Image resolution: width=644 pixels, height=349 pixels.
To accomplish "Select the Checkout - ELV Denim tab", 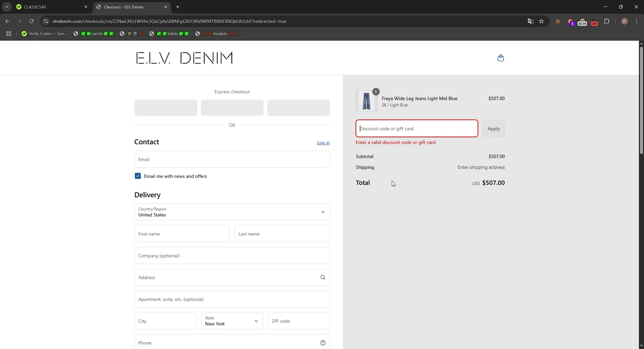I will point(131,7).
